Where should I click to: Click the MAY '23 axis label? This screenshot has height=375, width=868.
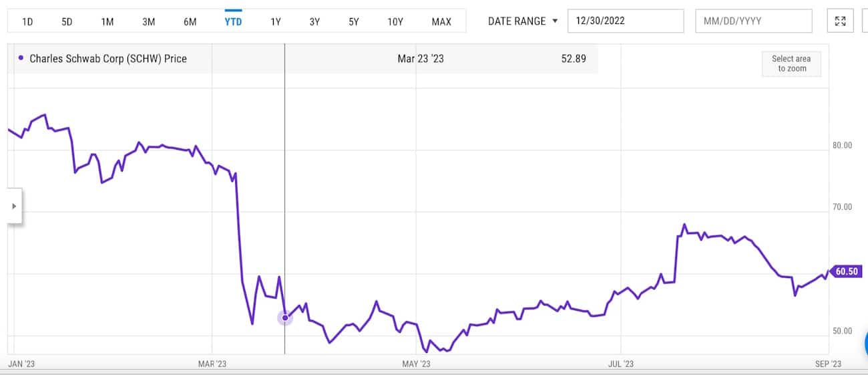tap(416, 364)
